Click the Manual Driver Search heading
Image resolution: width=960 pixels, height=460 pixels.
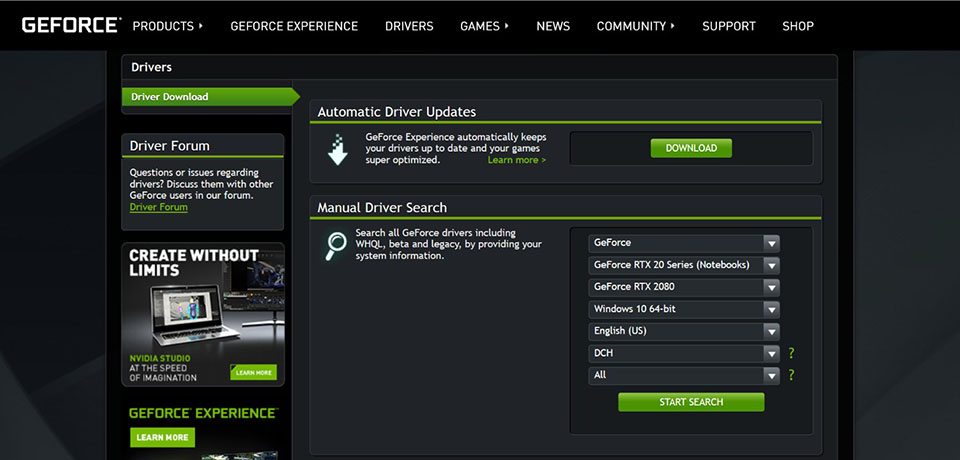(382, 208)
